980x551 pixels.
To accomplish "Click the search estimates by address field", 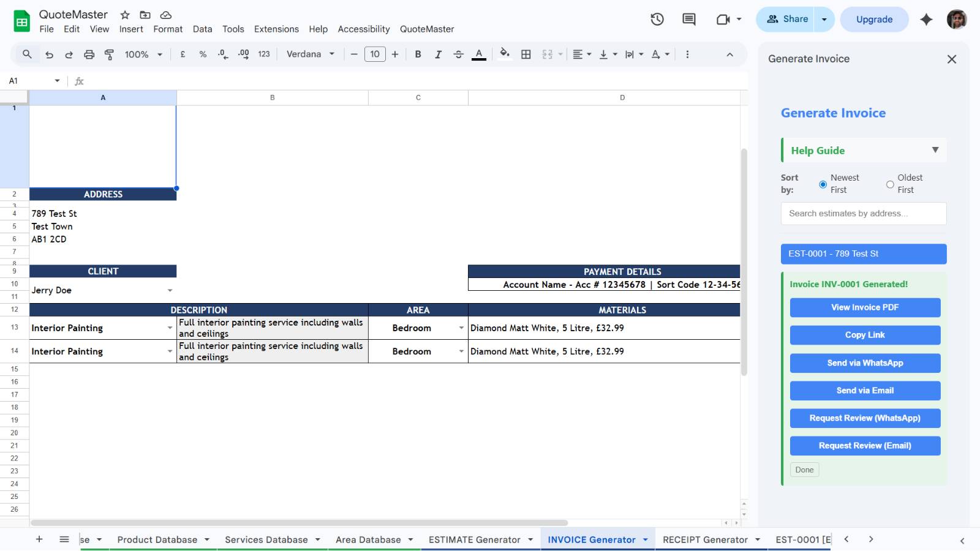I will pos(863,213).
